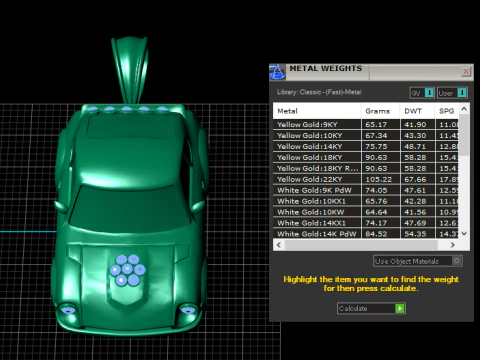Screen dimensions: 480x360
Task: Click the Library: Classic - (Fast)-Metal label
Action: coord(319,92)
